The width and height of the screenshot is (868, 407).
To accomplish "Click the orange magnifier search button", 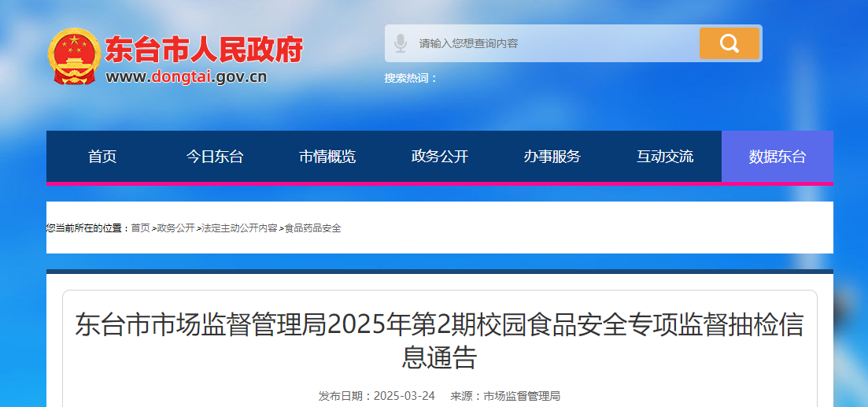I will coord(729,43).
